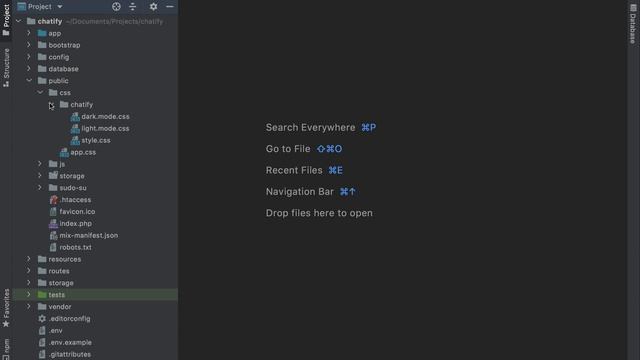Click the robots.txt file icon
Image resolution: width=640 pixels, height=360 pixels.
pos(53,247)
